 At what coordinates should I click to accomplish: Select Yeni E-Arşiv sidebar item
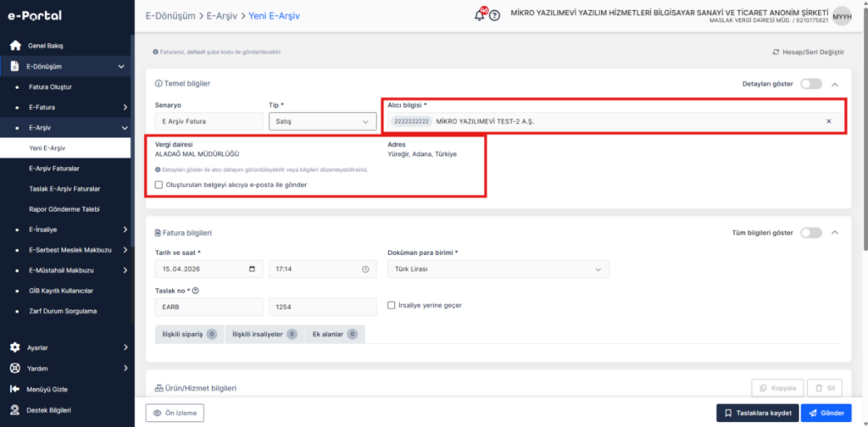pos(65,148)
